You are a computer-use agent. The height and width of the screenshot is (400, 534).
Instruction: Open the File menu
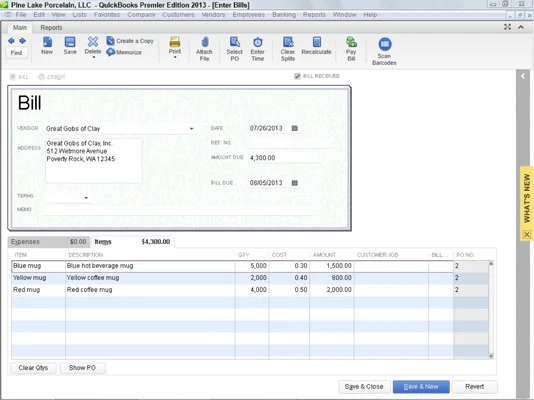[21, 15]
